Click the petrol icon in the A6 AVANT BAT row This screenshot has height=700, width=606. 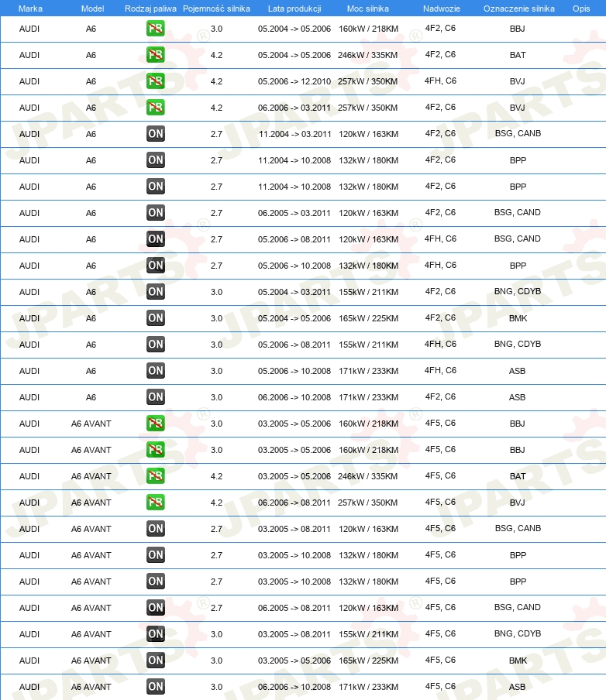pyautogui.click(x=156, y=476)
